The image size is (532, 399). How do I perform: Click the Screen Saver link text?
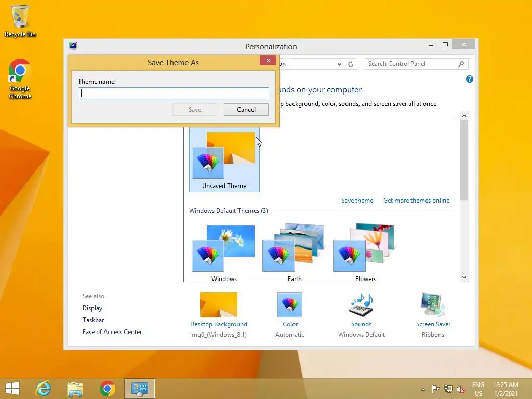[433, 324]
